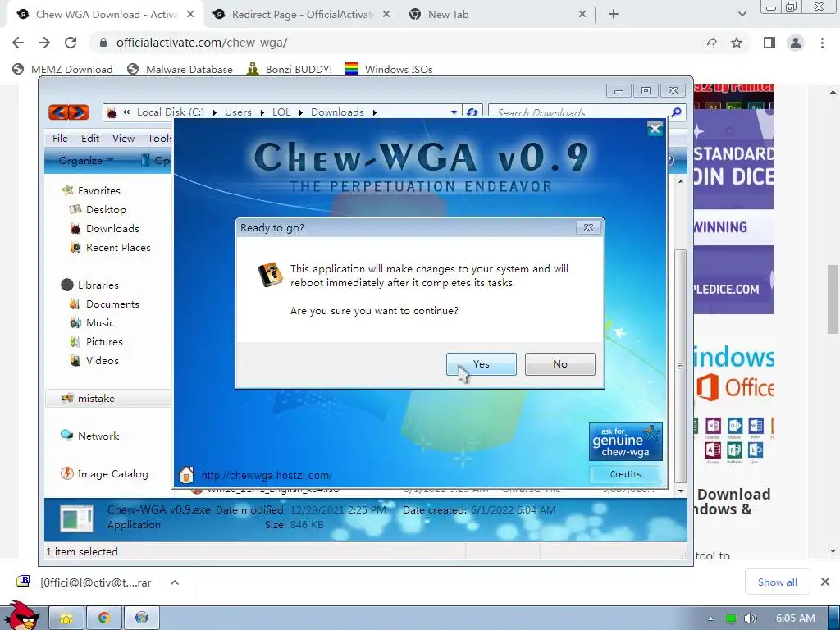
Task: Select Network in the navigation pane
Action: 98,436
